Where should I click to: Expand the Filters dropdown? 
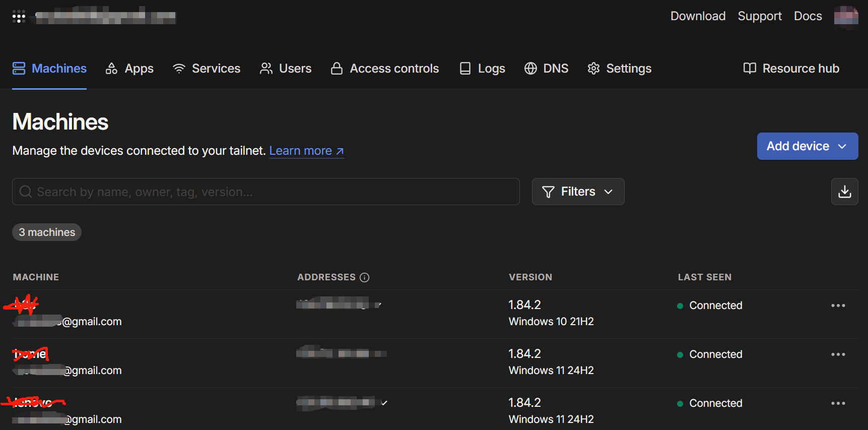click(578, 192)
